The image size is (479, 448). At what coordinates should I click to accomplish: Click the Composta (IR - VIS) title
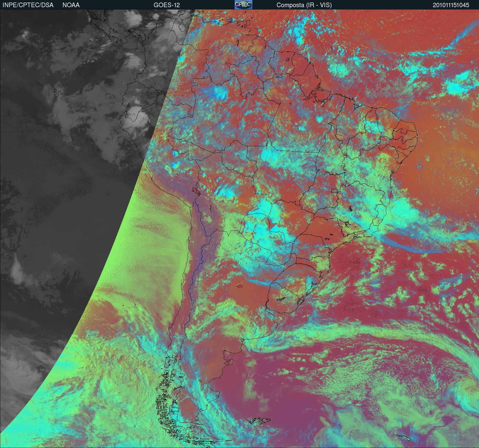[304, 5]
